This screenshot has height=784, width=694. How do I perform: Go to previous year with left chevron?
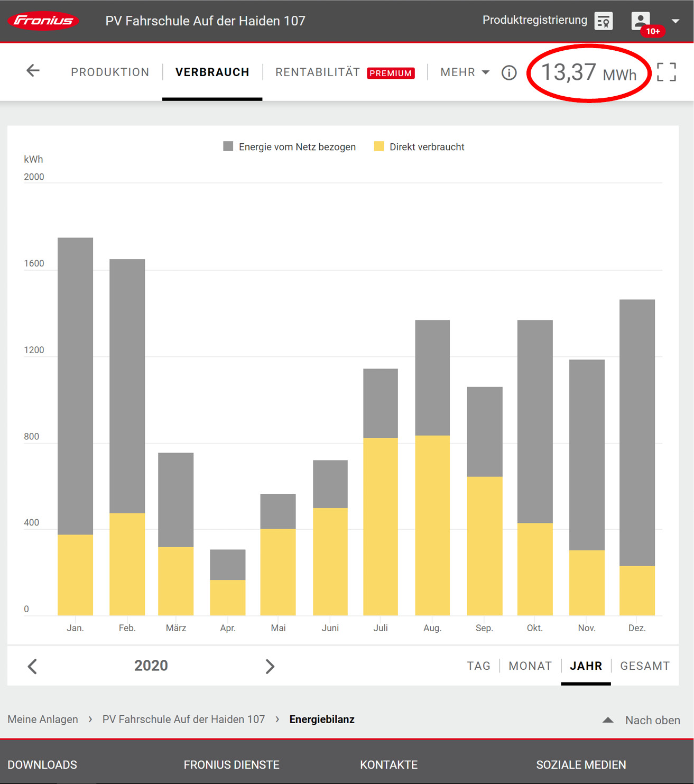coord(32,666)
